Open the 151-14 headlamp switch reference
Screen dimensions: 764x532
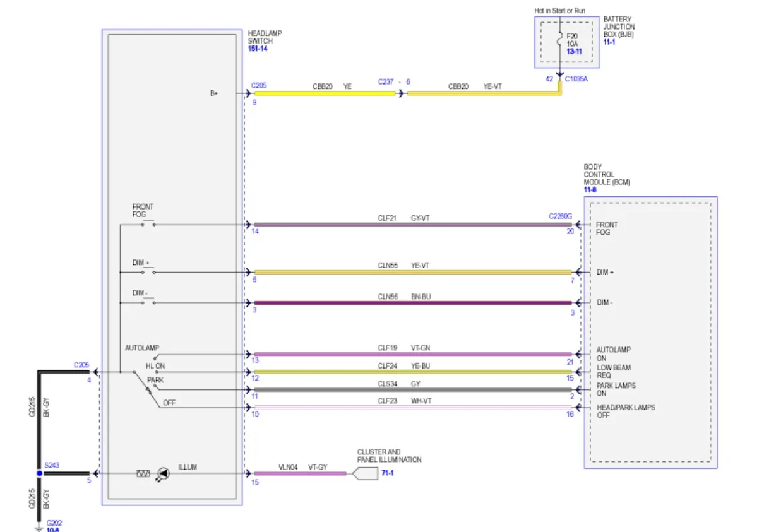pos(258,49)
